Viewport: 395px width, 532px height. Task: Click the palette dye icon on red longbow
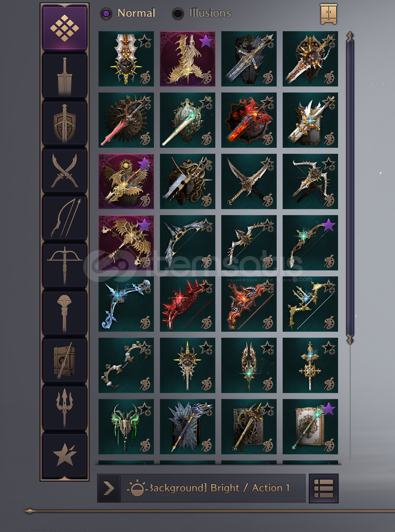pos(206,323)
